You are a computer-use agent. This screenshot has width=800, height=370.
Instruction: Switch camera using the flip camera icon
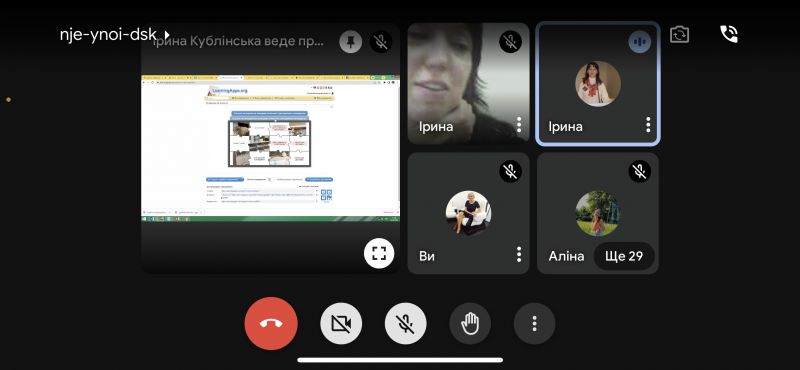point(680,35)
